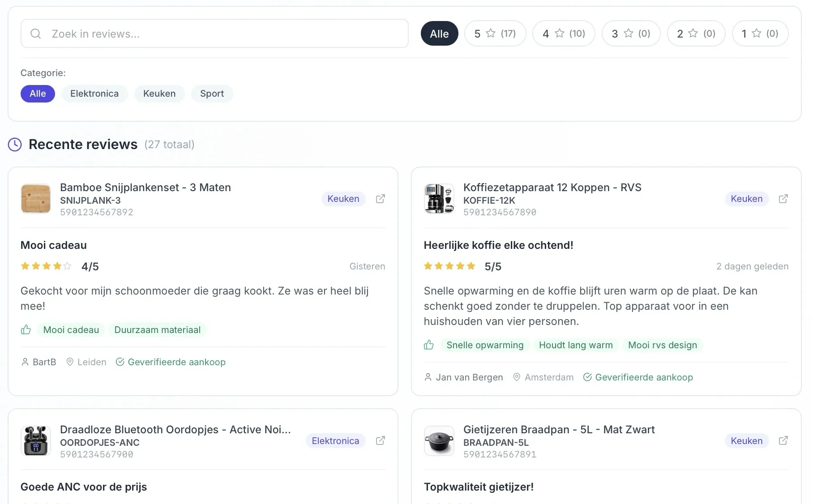
Task: Open external link for Bluetooth Oordopjes
Action: pos(380,441)
